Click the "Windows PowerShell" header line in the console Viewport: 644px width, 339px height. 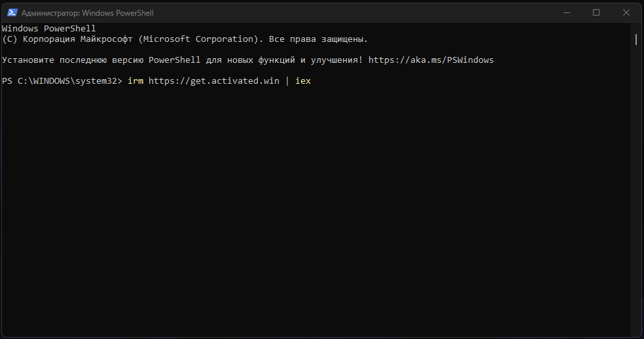pyautogui.click(x=49, y=29)
